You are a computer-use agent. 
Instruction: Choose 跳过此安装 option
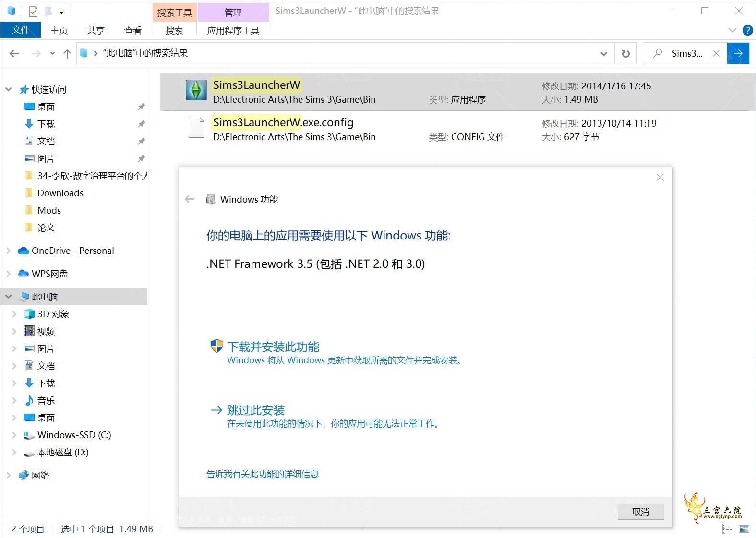click(x=256, y=410)
